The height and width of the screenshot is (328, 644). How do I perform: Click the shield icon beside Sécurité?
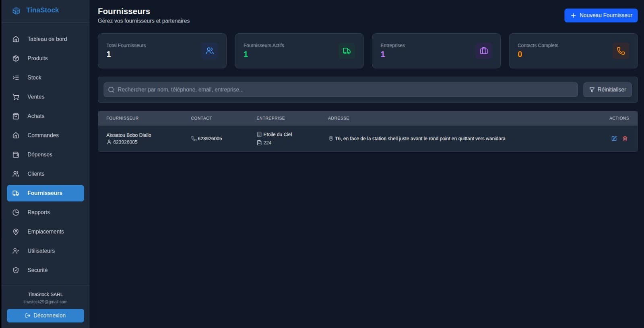pos(16,271)
